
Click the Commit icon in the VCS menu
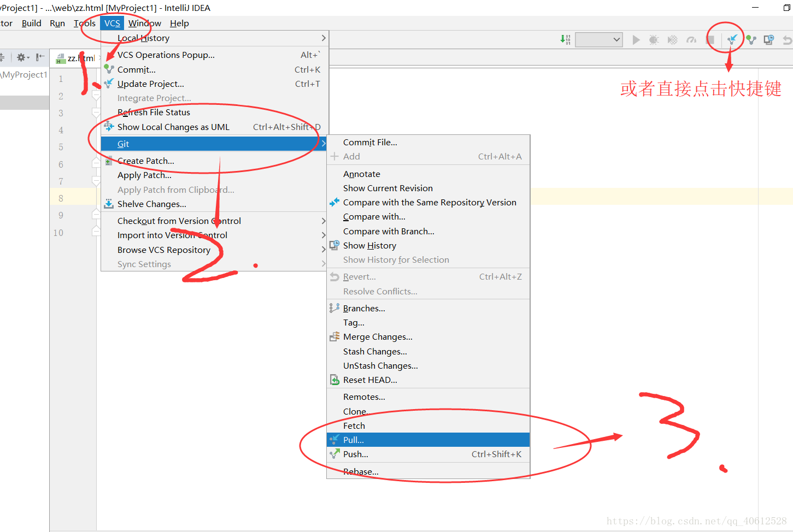click(x=109, y=69)
